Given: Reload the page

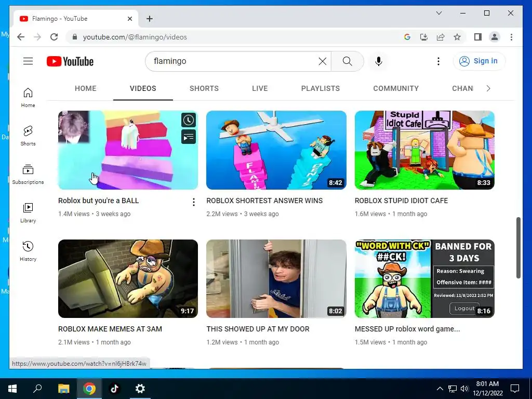Looking at the screenshot, I should (x=54, y=37).
